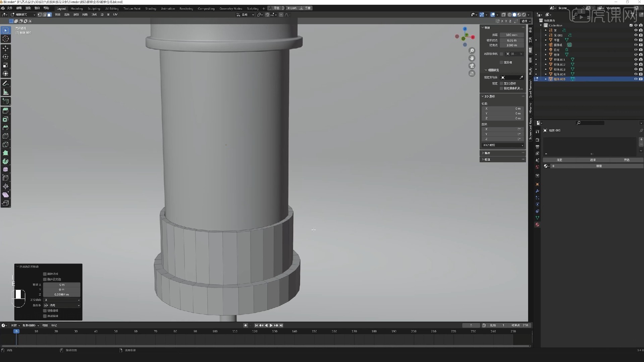Toggle lock 至3D游标 checkbox
Image resolution: width=644 pixels, height=362 pixels.
click(x=502, y=83)
